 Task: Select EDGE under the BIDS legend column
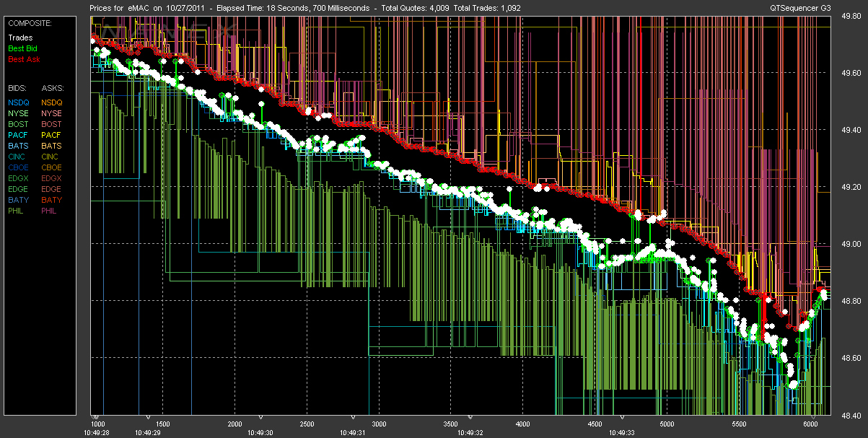[x=19, y=189]
